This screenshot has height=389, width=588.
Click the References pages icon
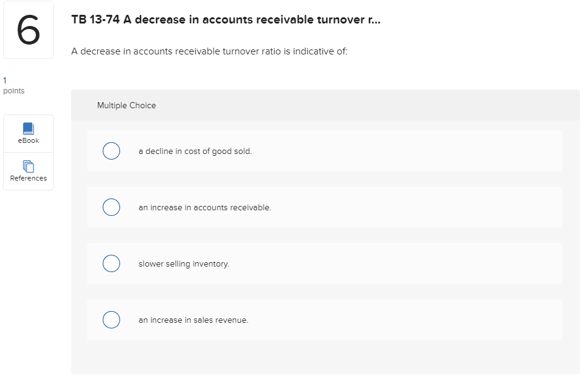tap(28, 165)
